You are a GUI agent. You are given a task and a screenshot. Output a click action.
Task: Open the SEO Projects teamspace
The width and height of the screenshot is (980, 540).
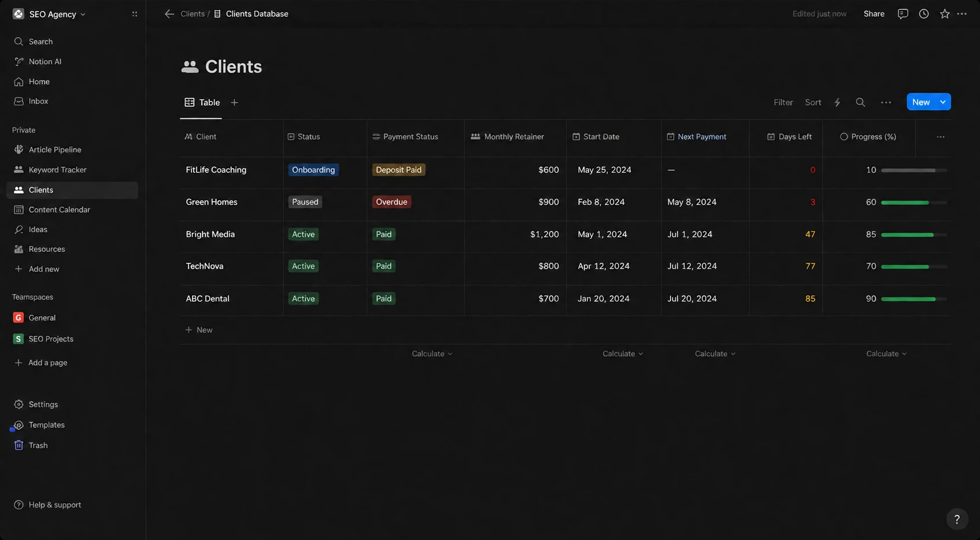click(72, 339)
